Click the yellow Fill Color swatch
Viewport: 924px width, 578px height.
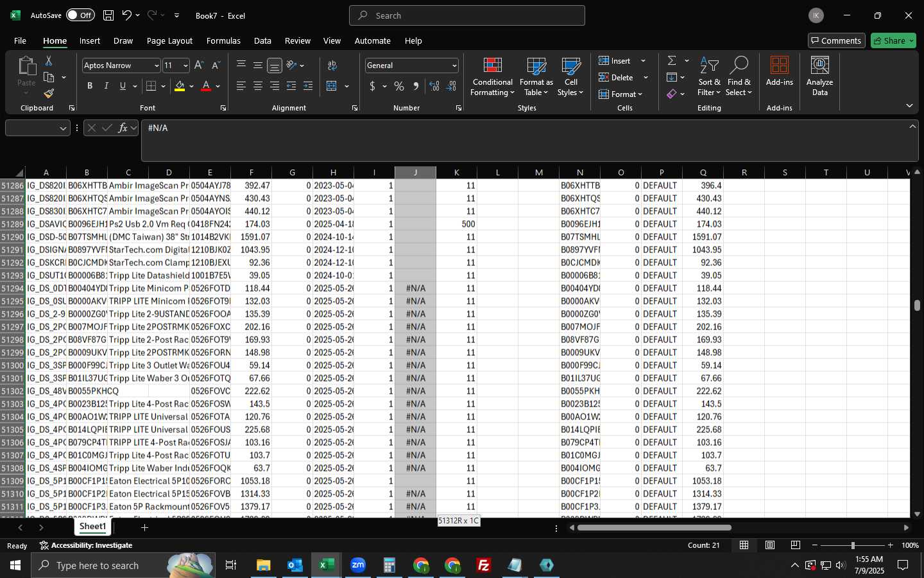180,86
